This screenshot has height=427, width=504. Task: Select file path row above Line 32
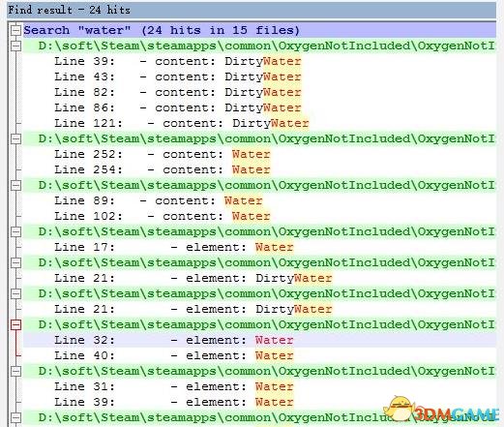259,324
